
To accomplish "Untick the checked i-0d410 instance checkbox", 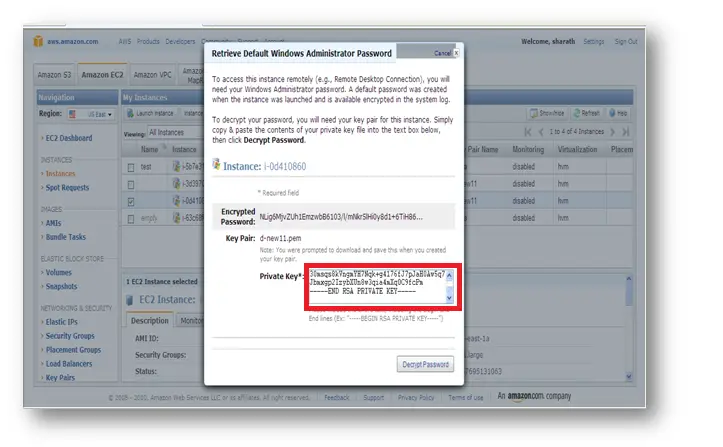I will [131, 202].
